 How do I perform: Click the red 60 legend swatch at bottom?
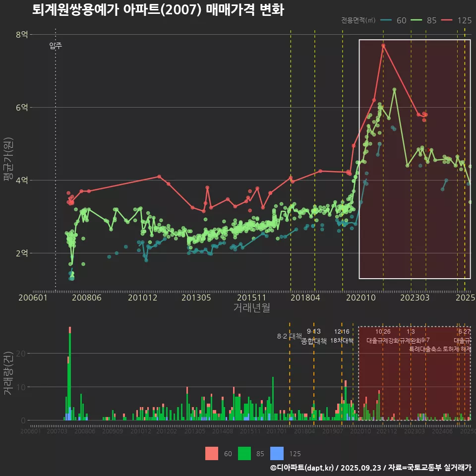coord(212,453)
